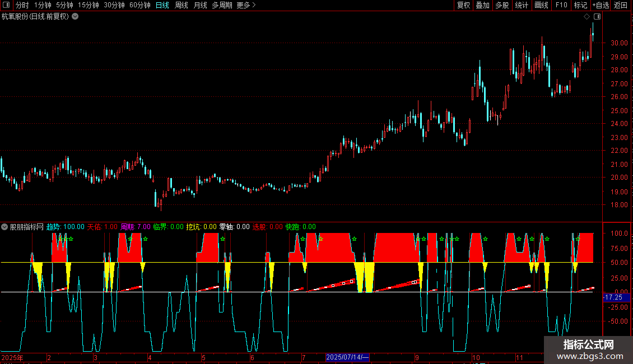
Task: Expand dropdown next to 杭氧股份 title
Action: click(x=75, y=17)
